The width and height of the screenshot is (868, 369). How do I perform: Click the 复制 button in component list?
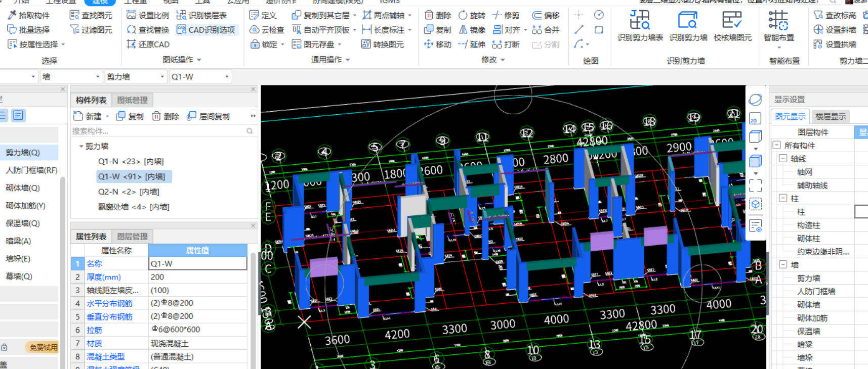tap(130, 116)
